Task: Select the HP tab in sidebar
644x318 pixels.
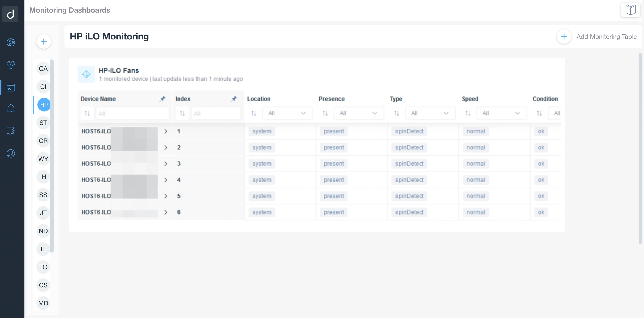Action: pos(44,104)
